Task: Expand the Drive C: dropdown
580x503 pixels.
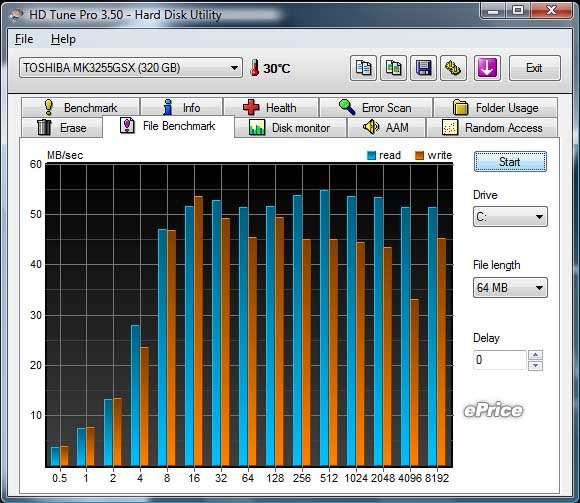Action: point(510,217)
